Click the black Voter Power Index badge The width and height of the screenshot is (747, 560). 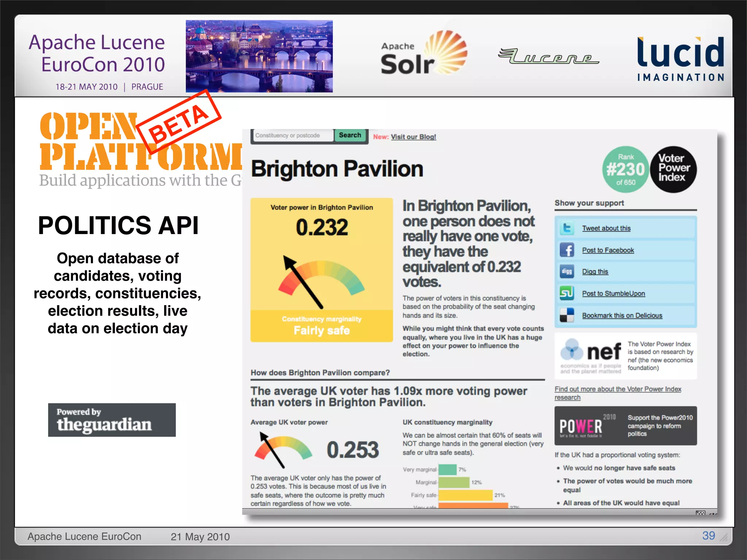673,169
